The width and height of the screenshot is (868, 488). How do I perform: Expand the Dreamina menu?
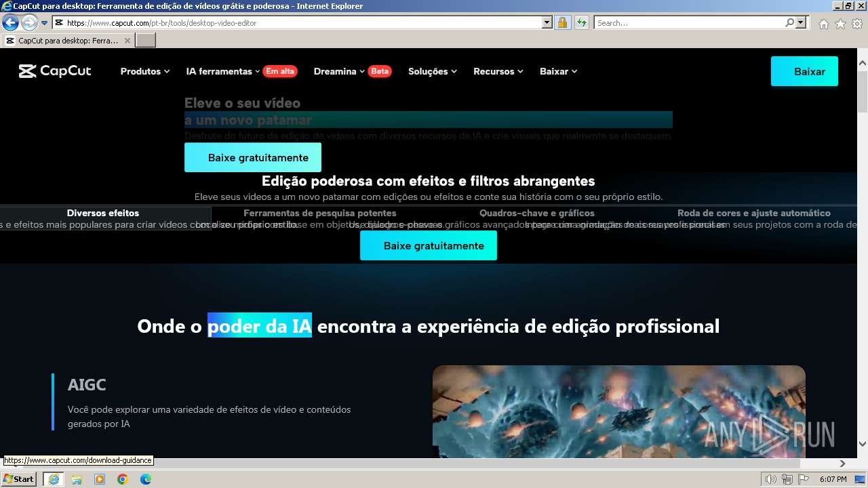coord(339,71)
